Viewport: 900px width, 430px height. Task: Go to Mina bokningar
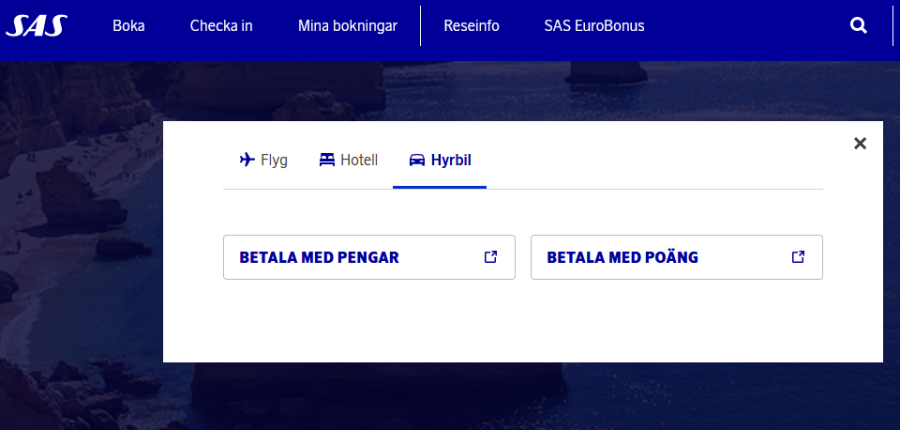347,26
